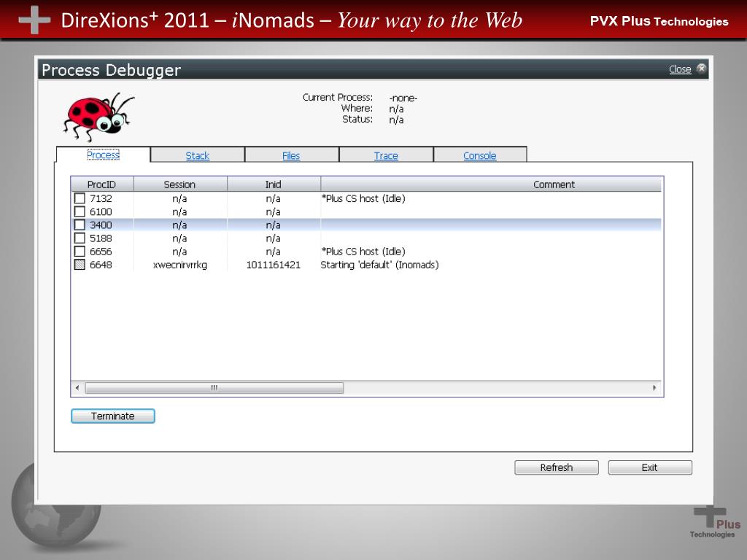Click the ladybug debugger logo
Image resolution: width=747 pixels, height=560 pixels.
coord(98,117)
